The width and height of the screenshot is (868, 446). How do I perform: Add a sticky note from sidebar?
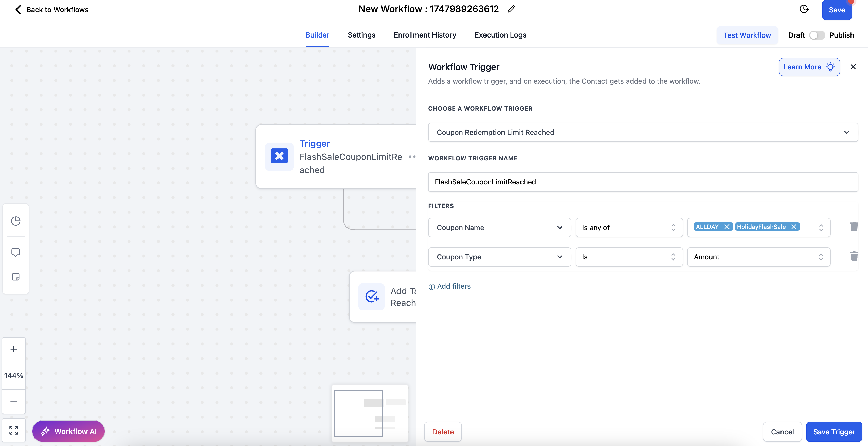pyautogui.click(x=15, y=277)
